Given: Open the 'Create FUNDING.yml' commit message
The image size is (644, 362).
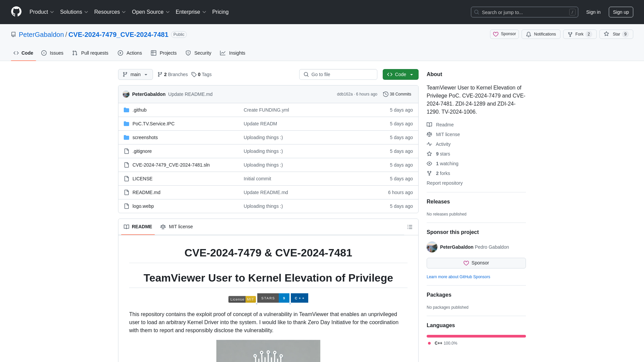Looking at the screenshot, I should click(x=266, y=110).
